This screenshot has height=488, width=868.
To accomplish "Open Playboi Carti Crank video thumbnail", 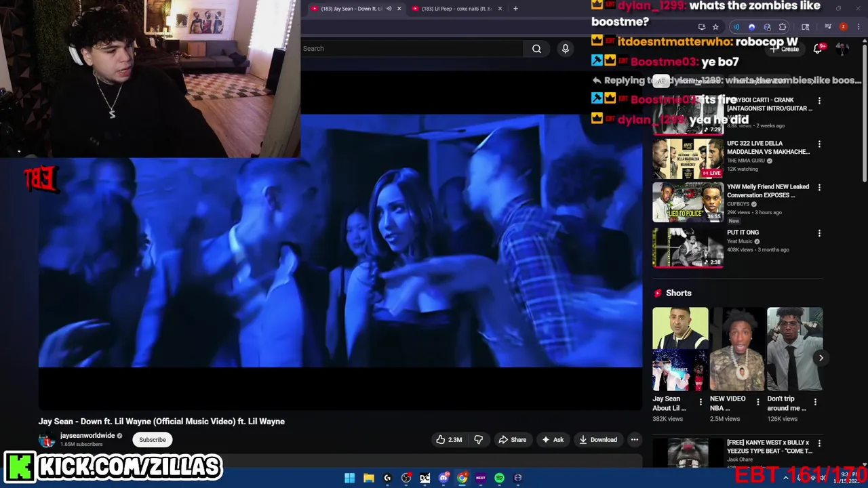I will click(x=688, y=115).
